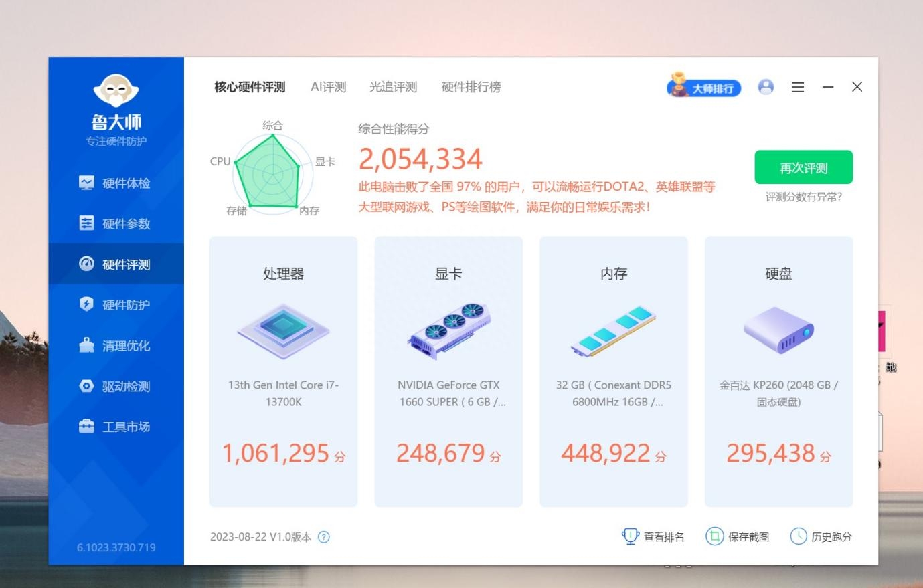Click the 综合性能得分 label

click(x=394, y=129)
